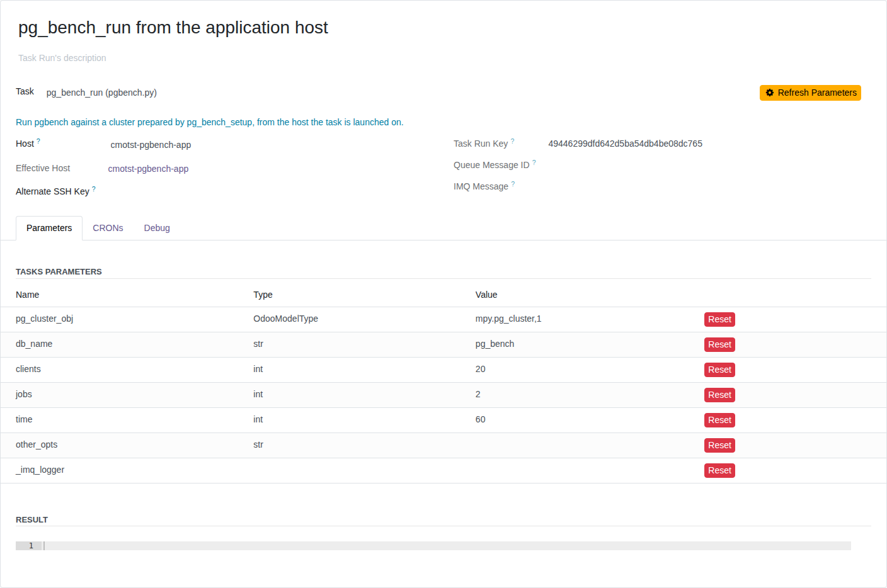This screenshot has width=887, height=588.
Task: Click the Host value cmotst-pgbench-app
Action: (x=151, y=145)
